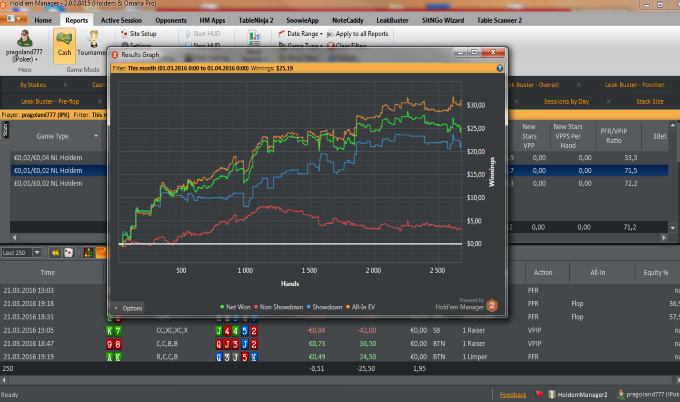
Task: Click stakes grid scroll-down arrow
Action: [673, 227]
